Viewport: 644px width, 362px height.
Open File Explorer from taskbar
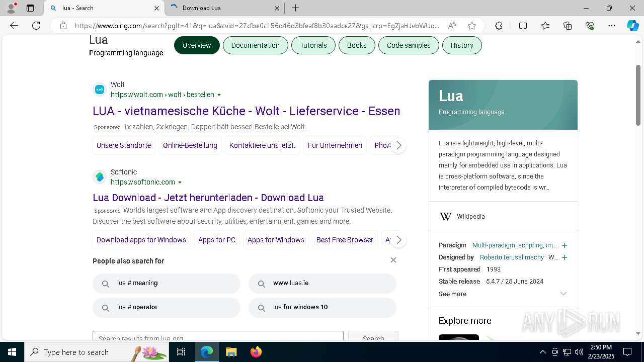pyautogui.click(x=231, y=352)
